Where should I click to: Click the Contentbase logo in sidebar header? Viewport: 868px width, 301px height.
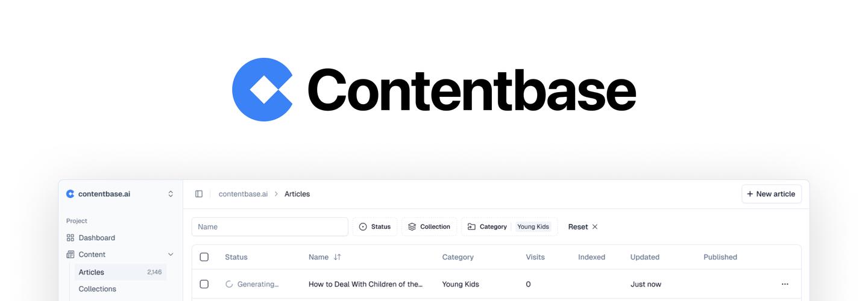point(71,194)
